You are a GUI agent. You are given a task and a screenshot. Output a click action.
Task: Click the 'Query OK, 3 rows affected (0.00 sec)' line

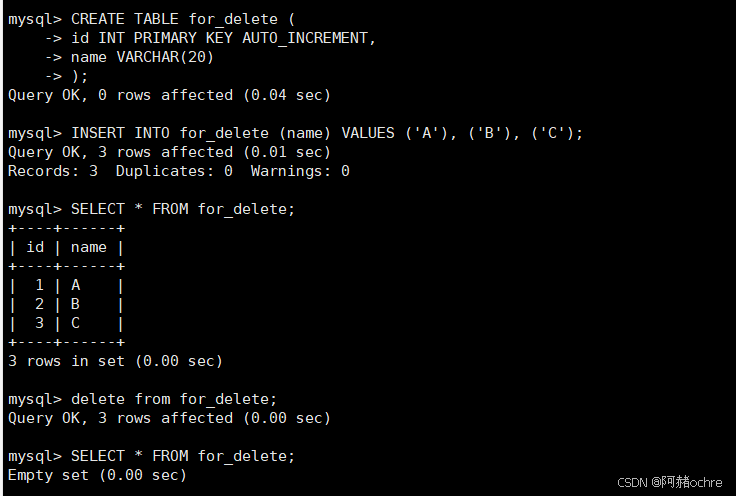(x=168, y=418)
